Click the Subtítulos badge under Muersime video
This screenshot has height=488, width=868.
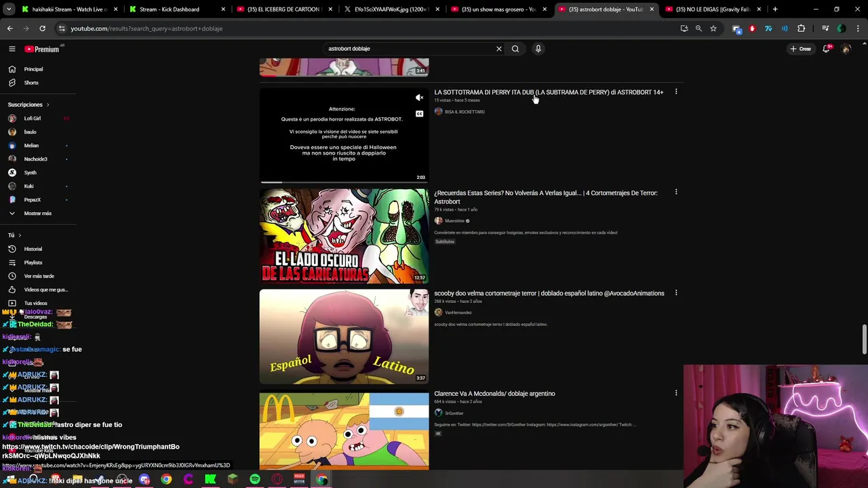[x=445, y=242]
